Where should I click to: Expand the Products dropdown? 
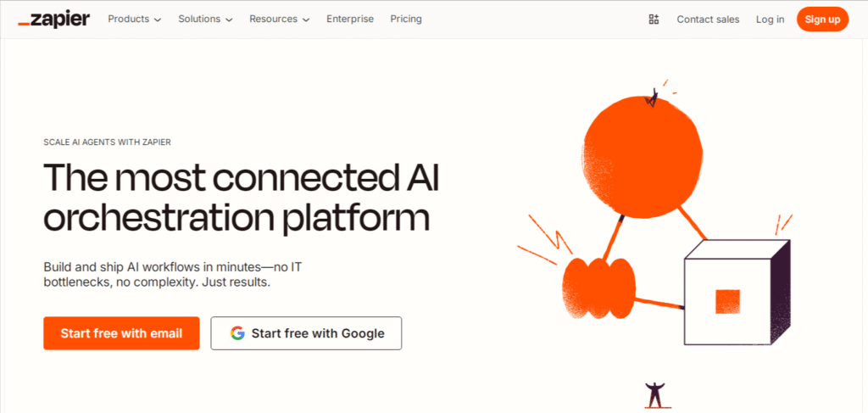134,19
